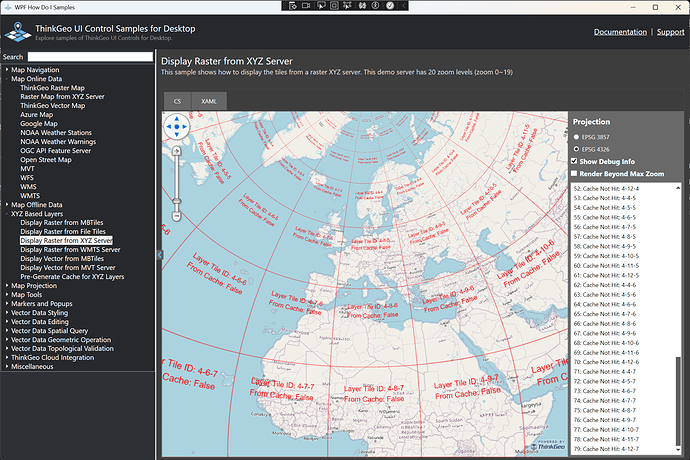Collapse the sample tree with the blue splitter arrow
This screenshot has width=690, height=460.
[x=160, y=255]
